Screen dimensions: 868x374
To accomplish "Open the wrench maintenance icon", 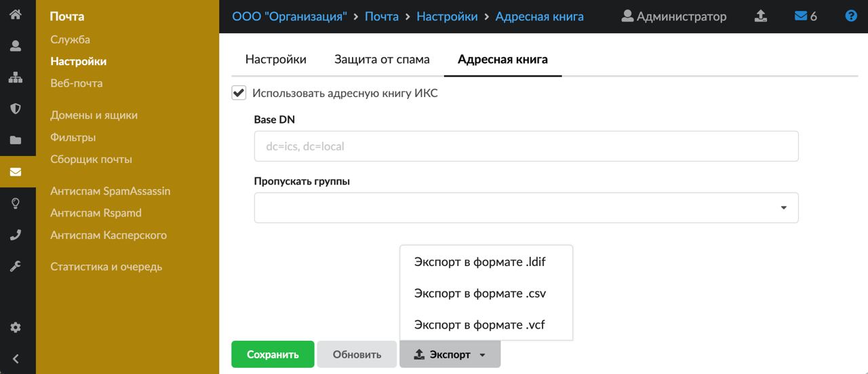I will [x=15, y=266].
